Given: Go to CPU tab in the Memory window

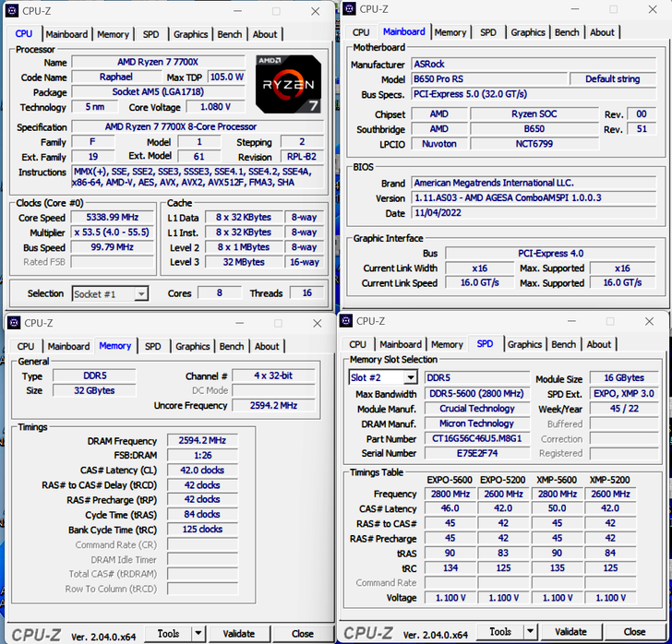Looking at the screenshot, I should (26, 346).
